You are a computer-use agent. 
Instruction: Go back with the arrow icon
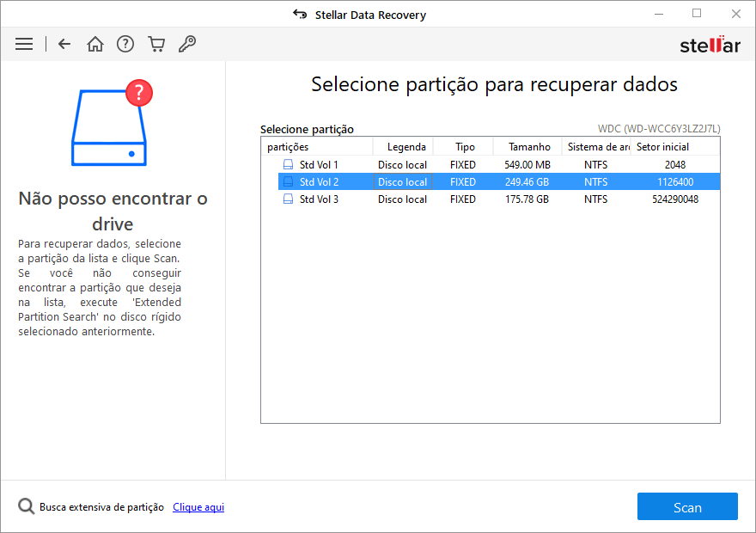[x=64, y=45]
